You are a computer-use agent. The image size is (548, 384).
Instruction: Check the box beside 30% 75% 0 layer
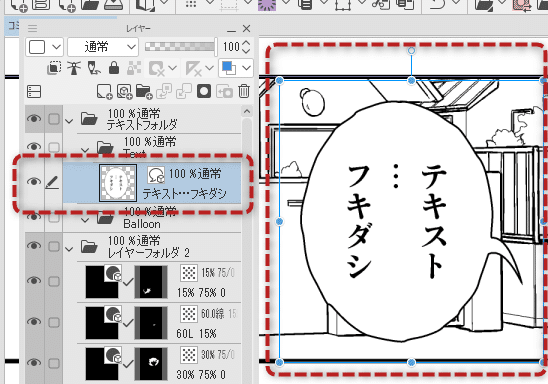click(x=54, y=363)
